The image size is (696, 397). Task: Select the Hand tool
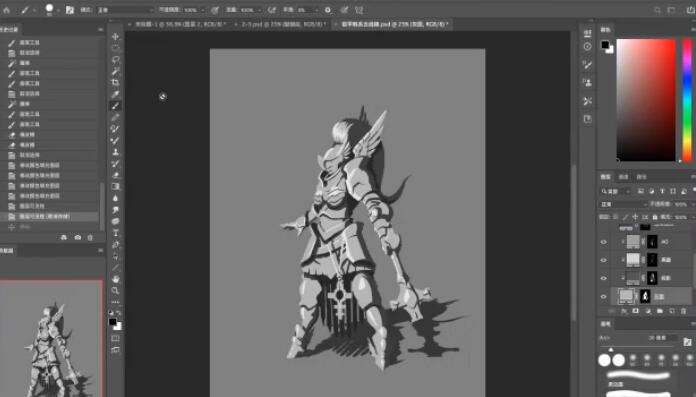pos(115,279)
